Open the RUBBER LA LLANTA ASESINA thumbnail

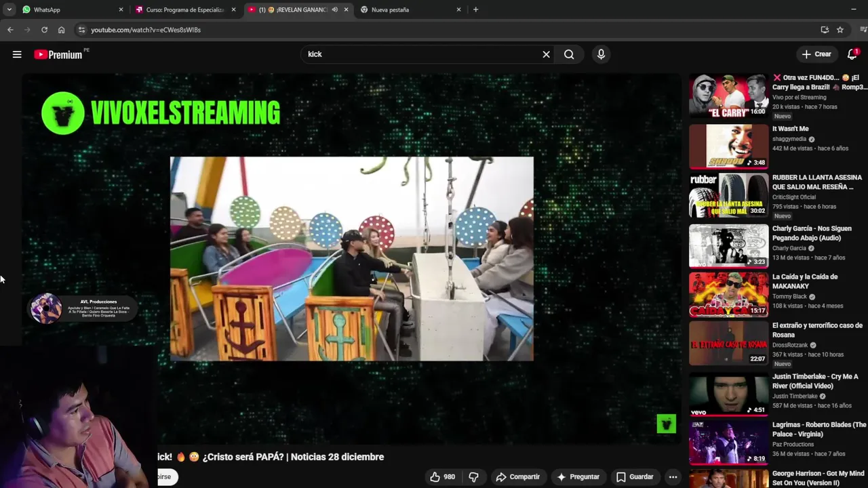(x=729, y=195)
